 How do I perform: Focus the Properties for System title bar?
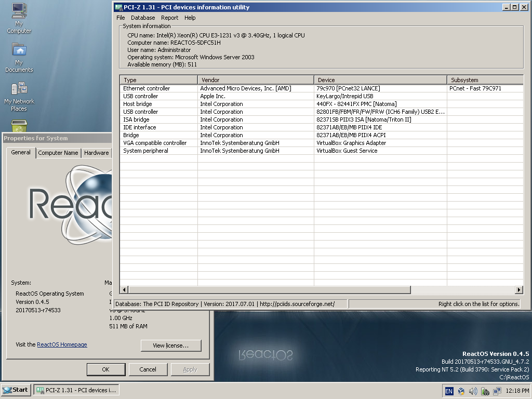57,138
